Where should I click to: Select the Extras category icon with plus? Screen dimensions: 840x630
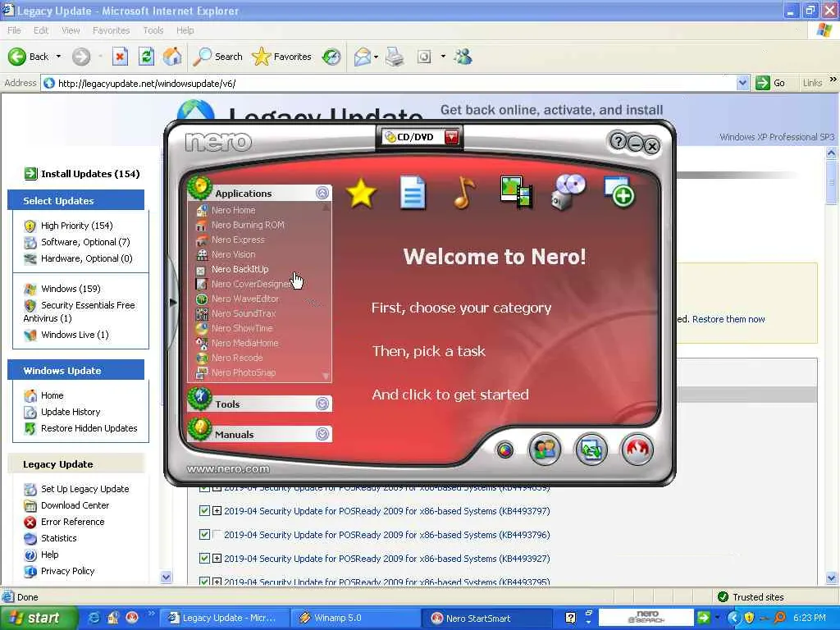click(x=619, y=192)
